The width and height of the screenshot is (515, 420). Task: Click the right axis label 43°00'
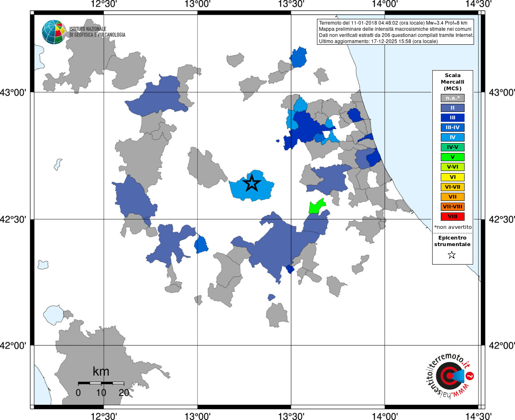(502, 92)
